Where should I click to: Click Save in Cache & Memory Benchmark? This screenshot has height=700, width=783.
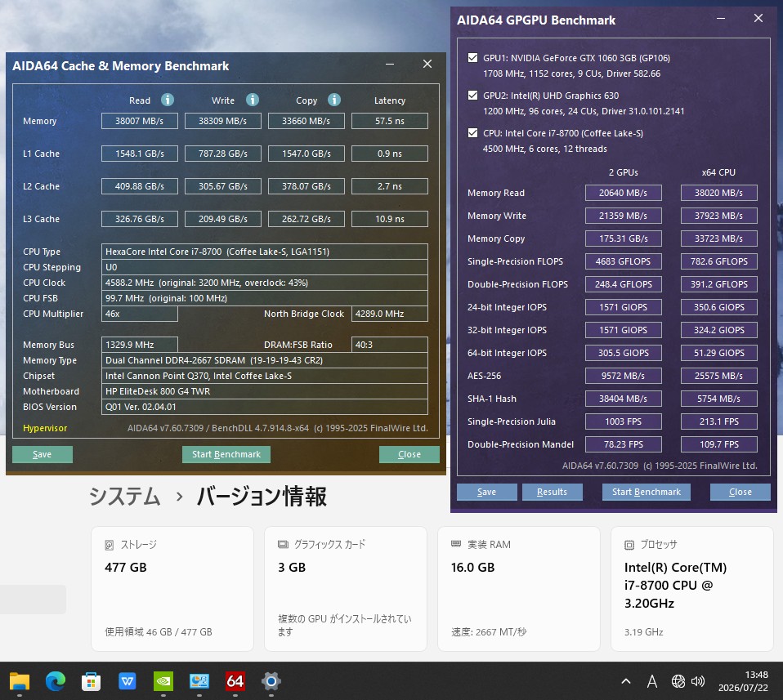coord(43,454)
